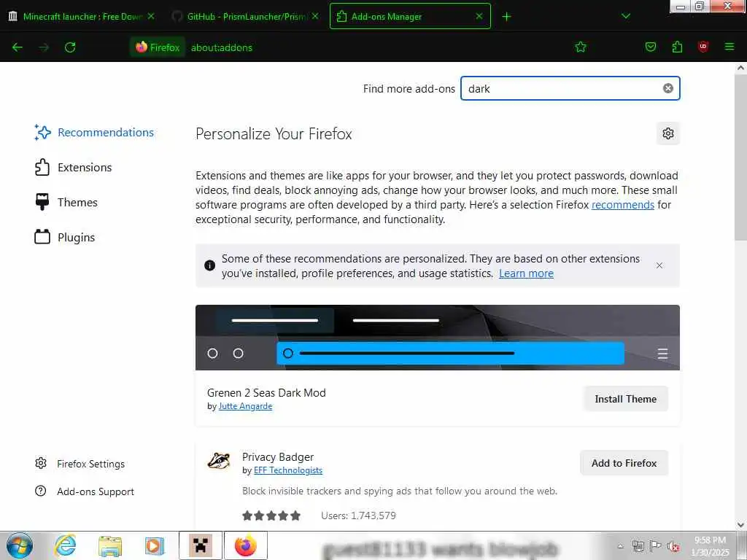This screenshot has height=560, width=747.
Task: Click the Privacy Badger badger icon
Action: pyautogui.click(x=219, y=461)
